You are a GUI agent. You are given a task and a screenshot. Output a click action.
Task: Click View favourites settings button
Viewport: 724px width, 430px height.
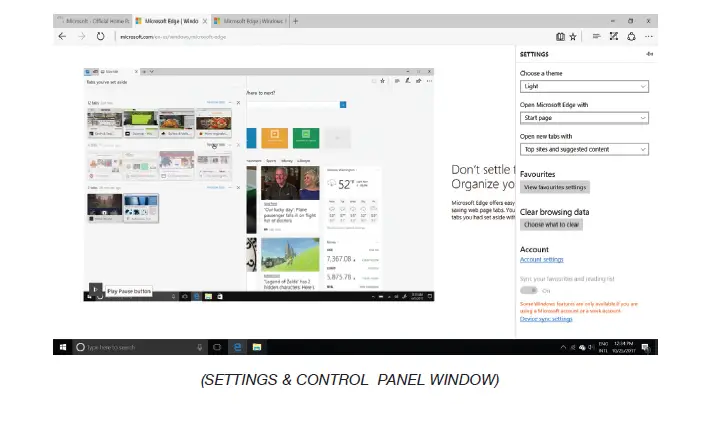(x=555, y=187)
